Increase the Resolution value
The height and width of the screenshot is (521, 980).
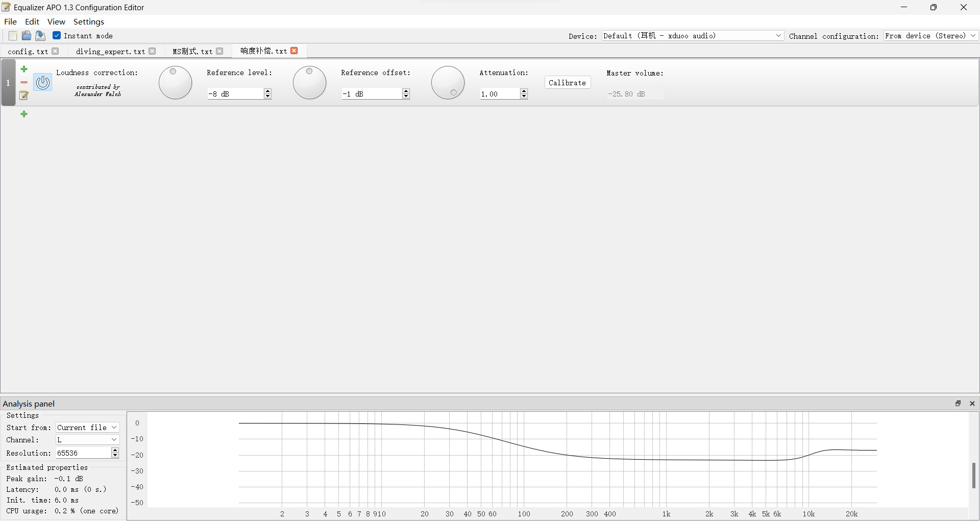[x=115, y=450]
